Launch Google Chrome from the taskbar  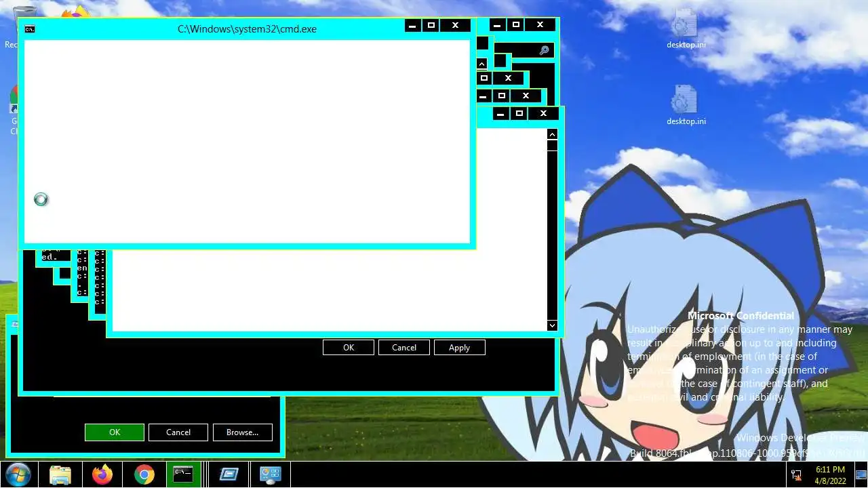point(144,474)
